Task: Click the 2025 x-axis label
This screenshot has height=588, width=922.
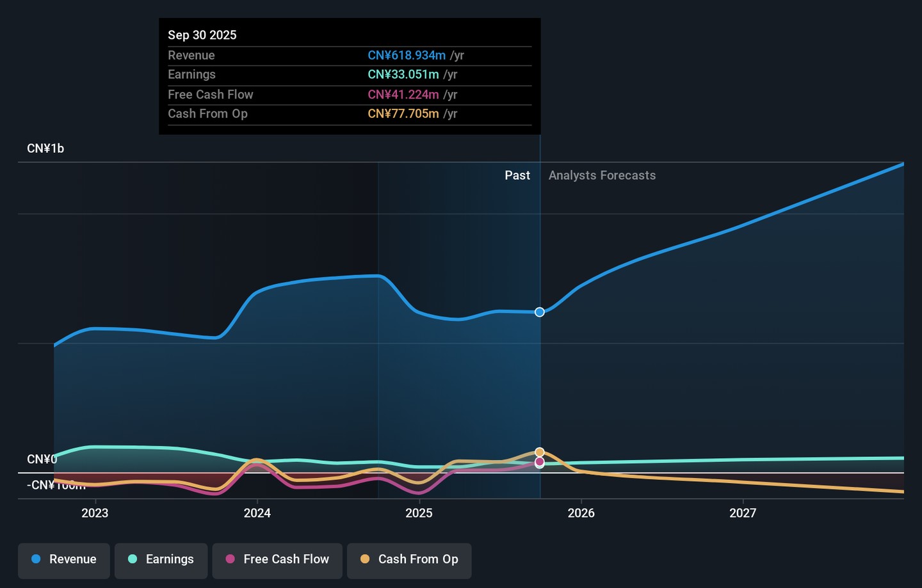Action: click(419, 513)
